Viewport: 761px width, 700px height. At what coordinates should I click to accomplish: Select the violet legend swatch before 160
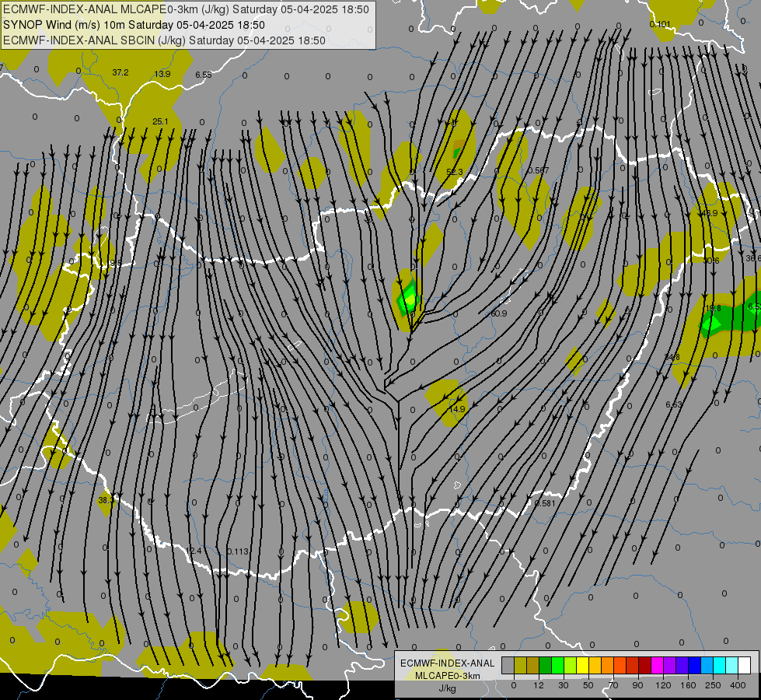point(682,665)
